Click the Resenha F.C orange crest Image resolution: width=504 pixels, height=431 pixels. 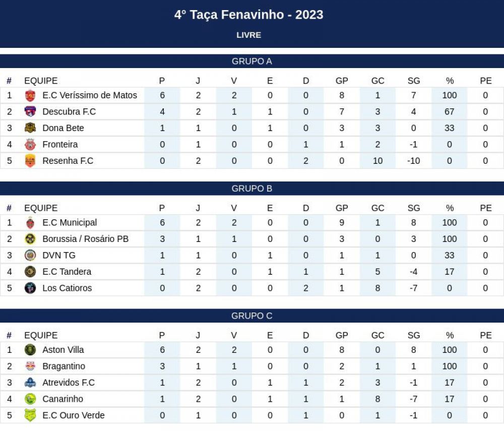point(30,161)
